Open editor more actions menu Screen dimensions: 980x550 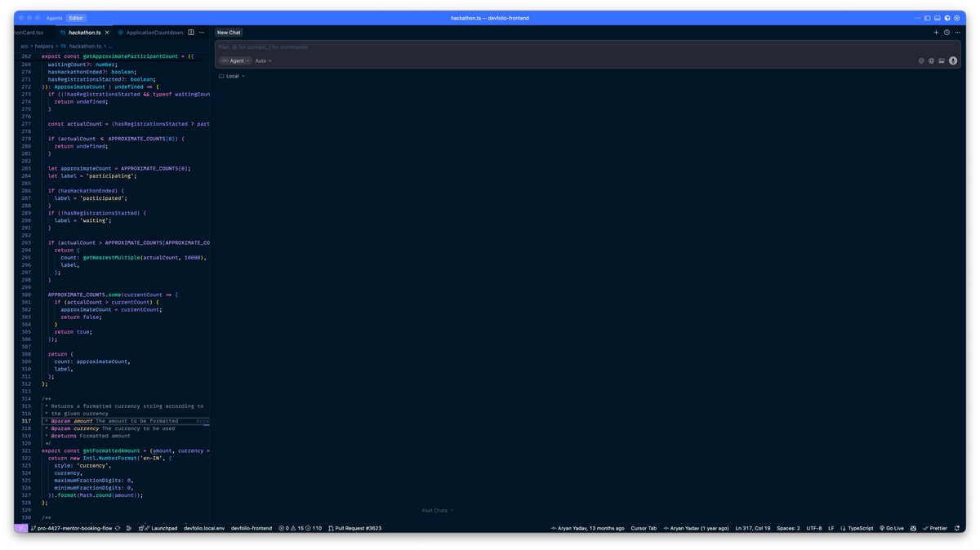(202, 33)
